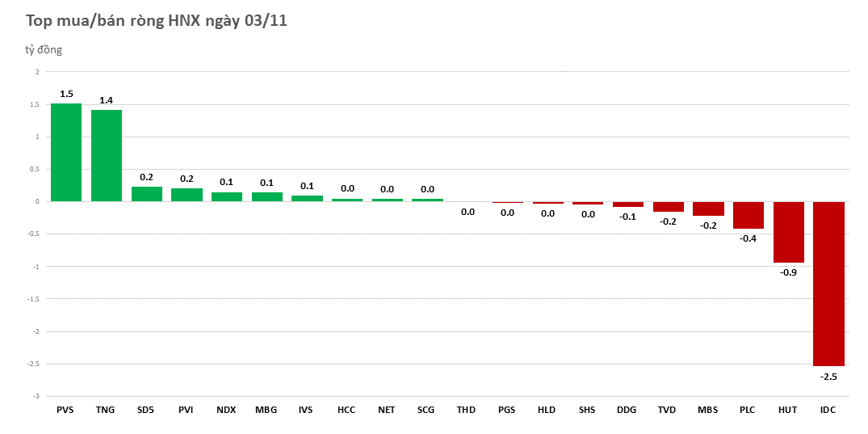
Task: Select the SHS ticker label on the axis
Action: coord(587,410)
